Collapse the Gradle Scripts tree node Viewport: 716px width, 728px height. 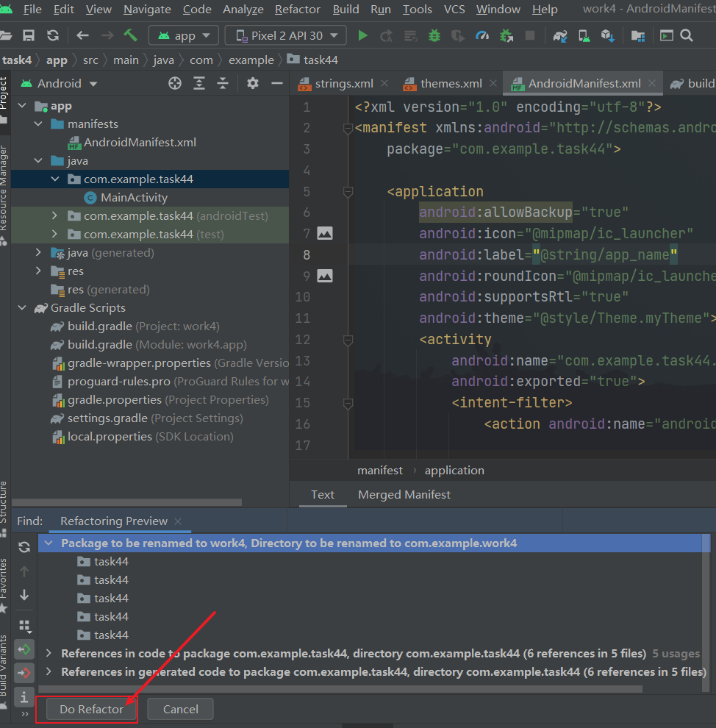[22, 308]
